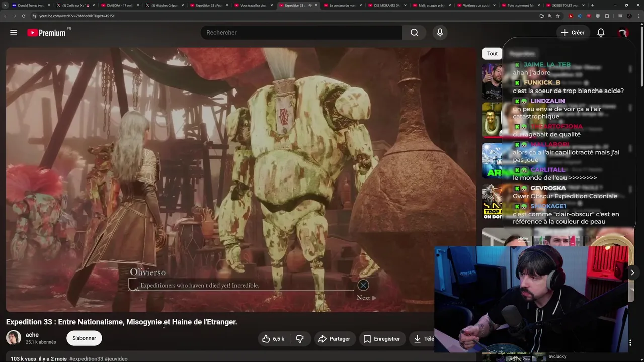
Task: Close the in-game dialogue X icon
Action: (363, 286)
